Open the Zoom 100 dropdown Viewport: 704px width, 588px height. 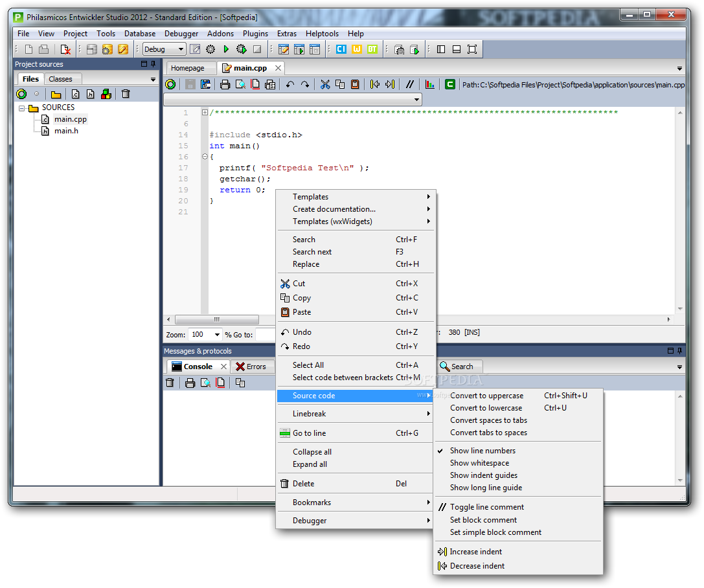218,334
